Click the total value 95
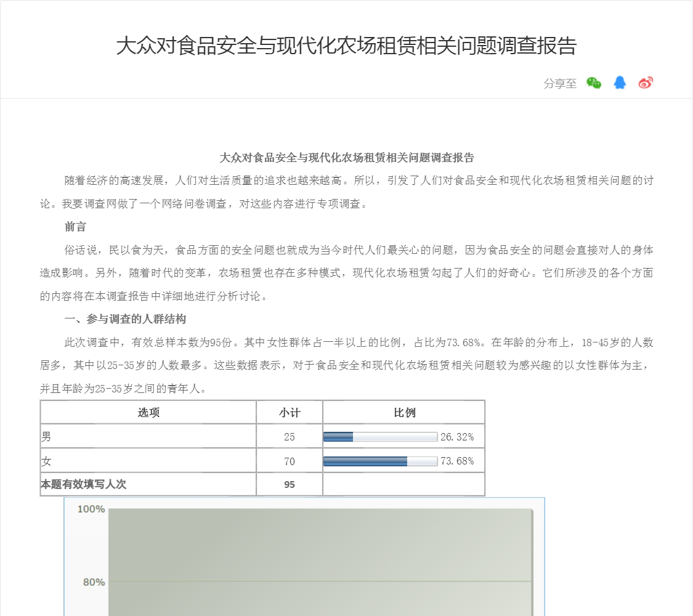Viewport: 693px width, 616px height. tap(290, 485)
